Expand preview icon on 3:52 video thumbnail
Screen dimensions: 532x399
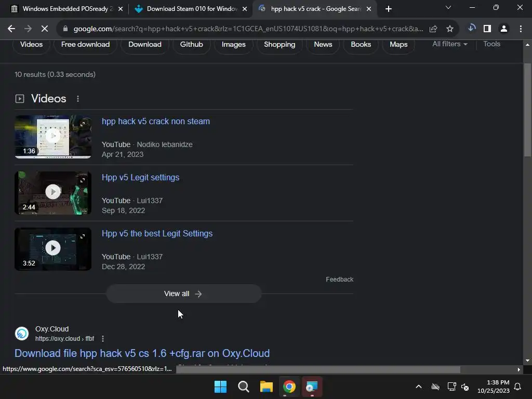[x=83, y=236]
